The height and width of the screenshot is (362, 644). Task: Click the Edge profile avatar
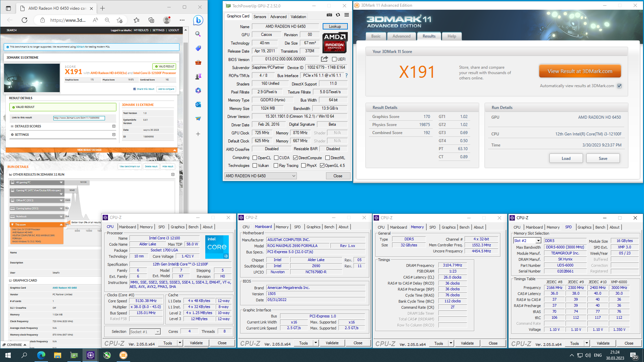167,20
